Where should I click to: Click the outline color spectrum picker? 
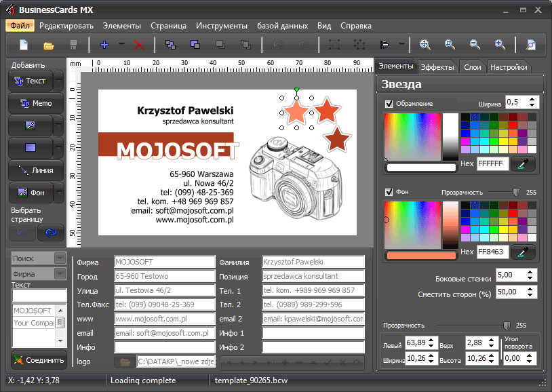tap(412, 136)
